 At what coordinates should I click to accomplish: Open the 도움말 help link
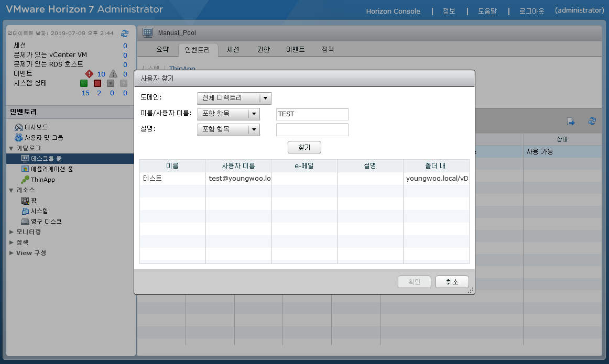point(487,11)
